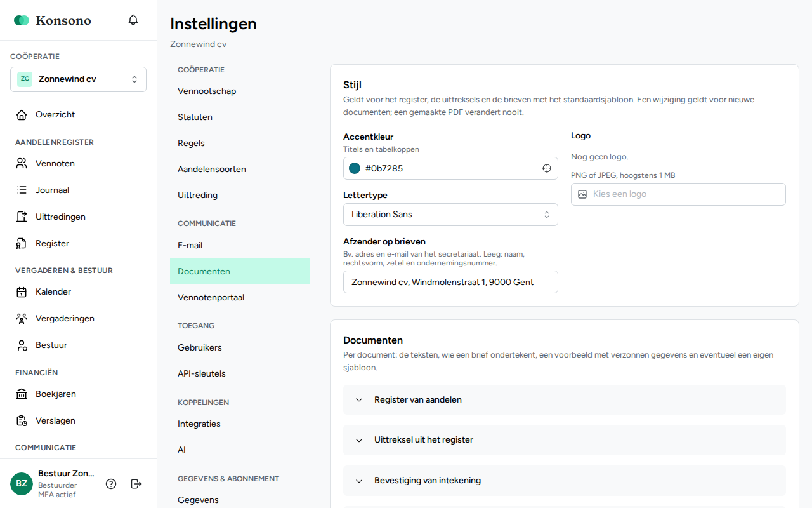
Task: Go to Verslagen page
Action: coord(78,421)
